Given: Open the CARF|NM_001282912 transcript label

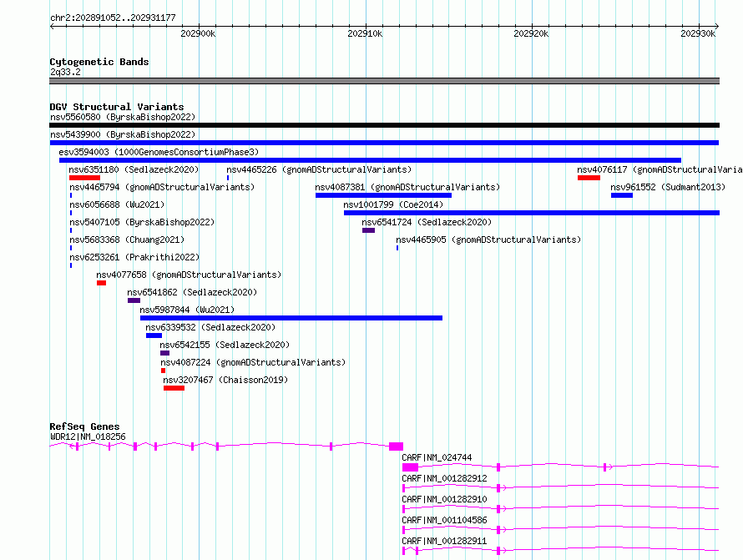Looking at the screenshot, I should (x=444, y=478).
